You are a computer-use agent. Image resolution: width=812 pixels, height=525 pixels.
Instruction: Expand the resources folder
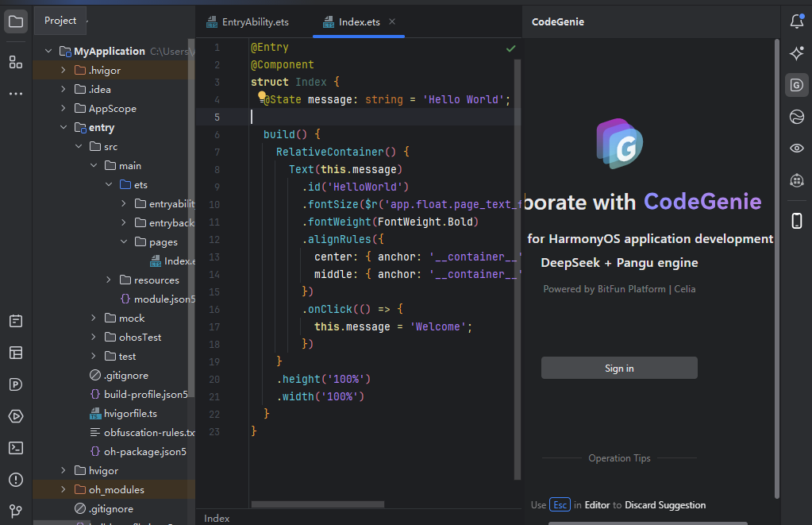coord(109,280)
